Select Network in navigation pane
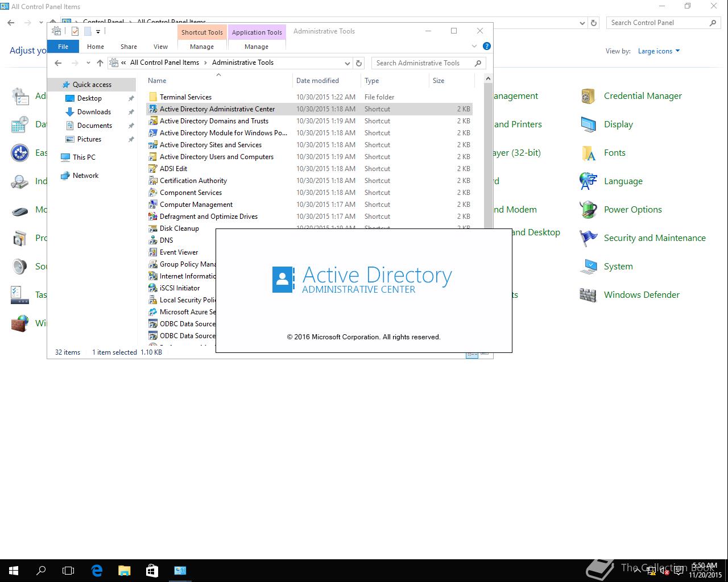Image resolution: width=728 pixels, height=582 pixels. pos(85,176)
